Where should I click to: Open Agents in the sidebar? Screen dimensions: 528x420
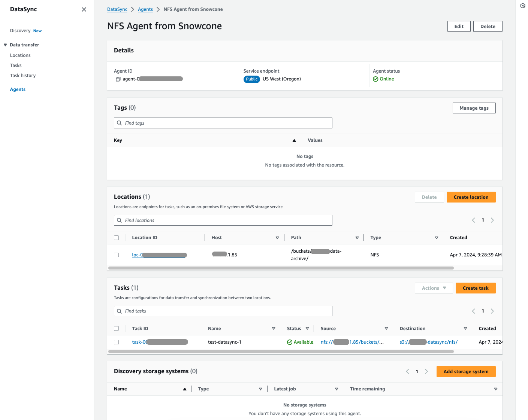(18, 89)
